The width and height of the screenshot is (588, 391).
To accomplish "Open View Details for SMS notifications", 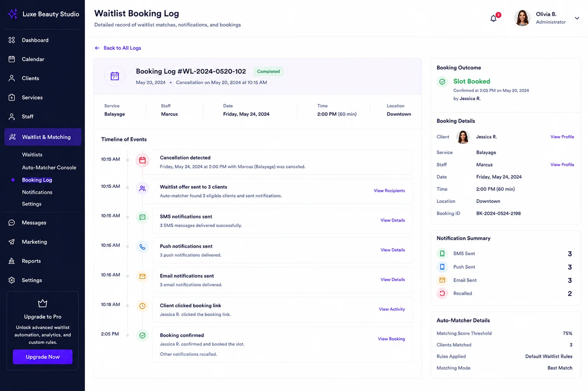I will click(393, 221).
